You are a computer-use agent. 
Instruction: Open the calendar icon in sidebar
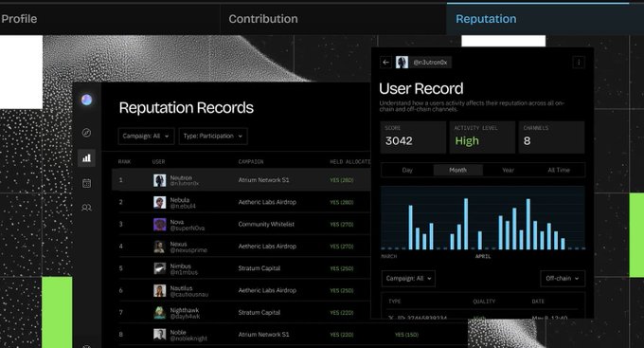[86, 183]
